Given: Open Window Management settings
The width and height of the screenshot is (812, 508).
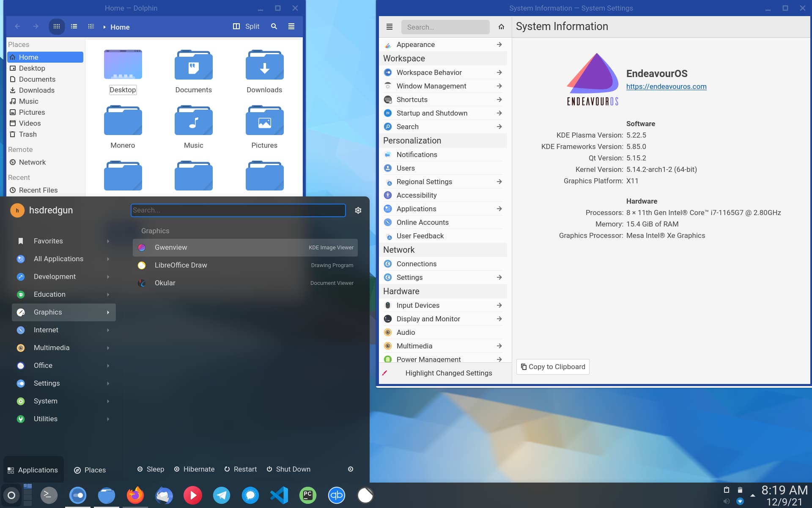Looking at the screenshot, I should [x=443, y=86].
